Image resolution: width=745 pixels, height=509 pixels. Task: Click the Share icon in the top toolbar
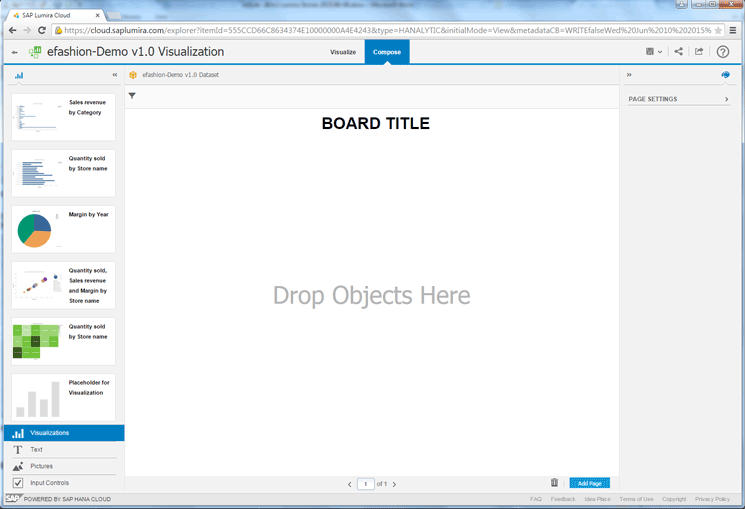tap(679, 52)
